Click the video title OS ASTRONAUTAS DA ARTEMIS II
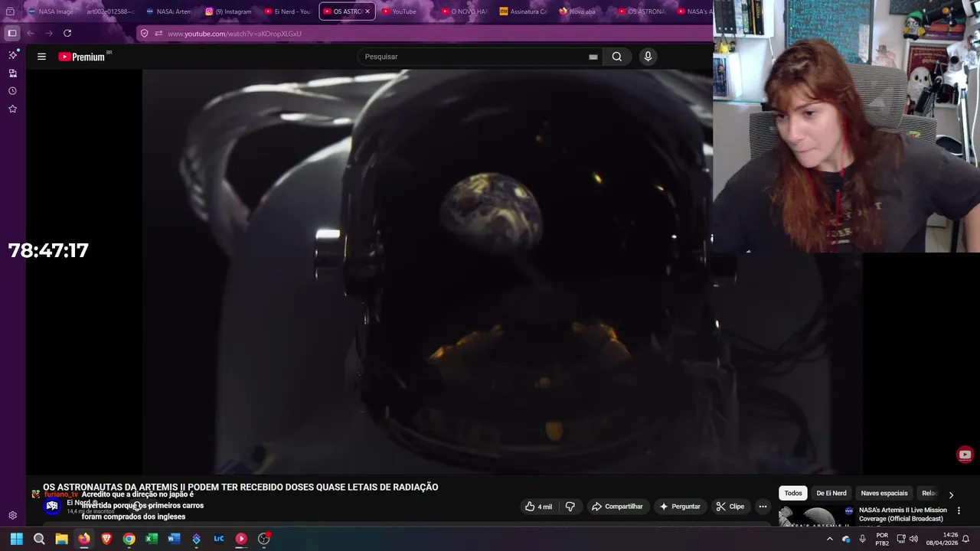 pyautogui.click(x=240, y=487)
